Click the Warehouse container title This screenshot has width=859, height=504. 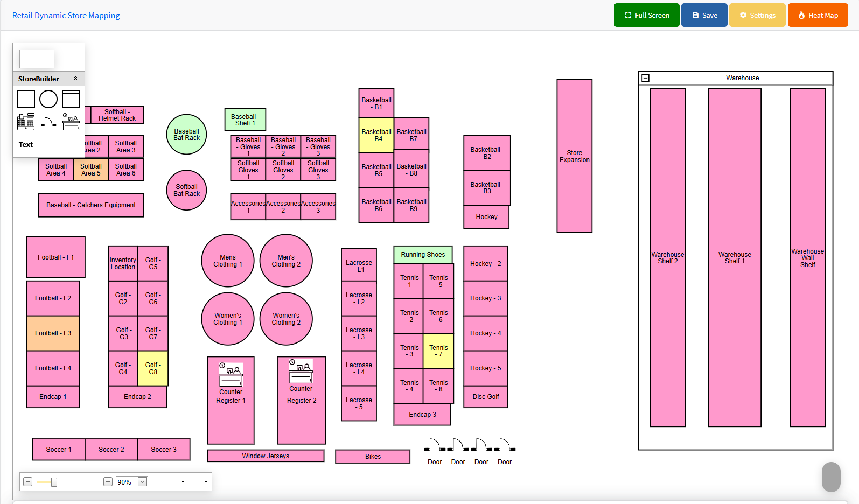coord(742,78)
